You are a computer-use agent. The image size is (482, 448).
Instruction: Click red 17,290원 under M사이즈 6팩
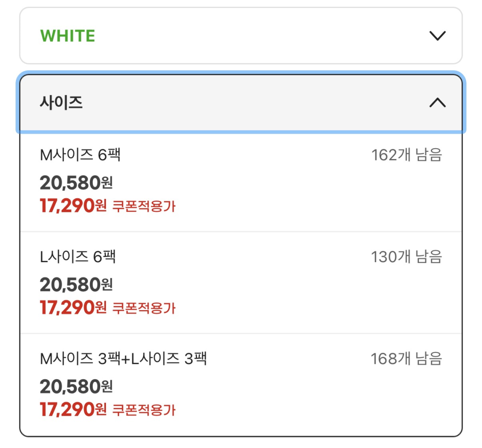point(73,206)
